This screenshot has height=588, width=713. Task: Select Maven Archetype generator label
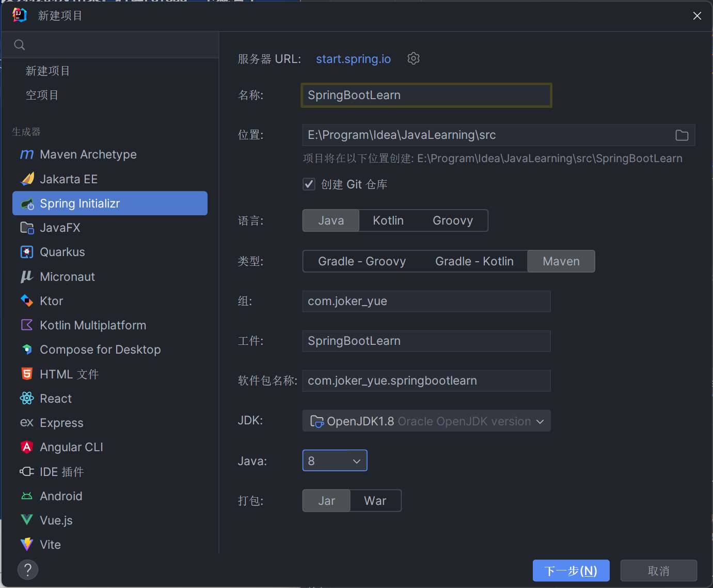(88, 154)
